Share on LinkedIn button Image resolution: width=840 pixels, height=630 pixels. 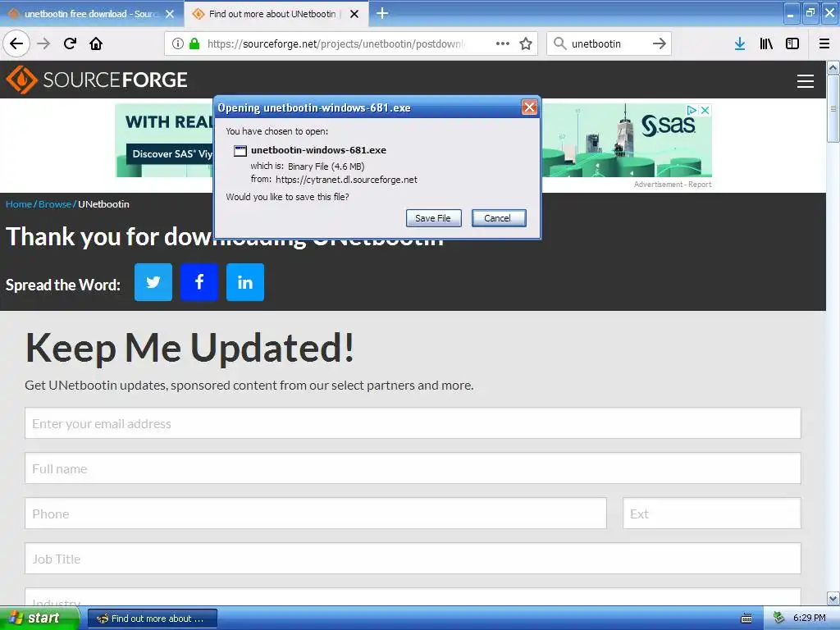pyautogui.click(x=245, y=282)
